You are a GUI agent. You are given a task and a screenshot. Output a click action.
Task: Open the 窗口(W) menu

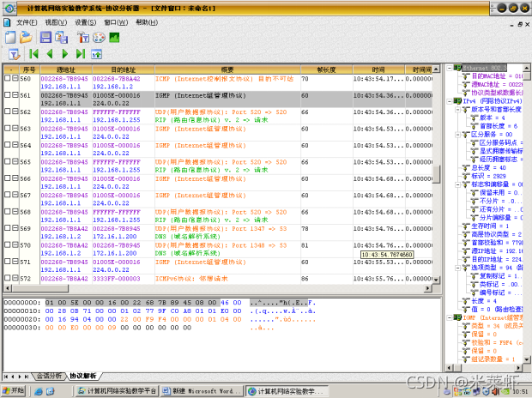pos(116,22)
